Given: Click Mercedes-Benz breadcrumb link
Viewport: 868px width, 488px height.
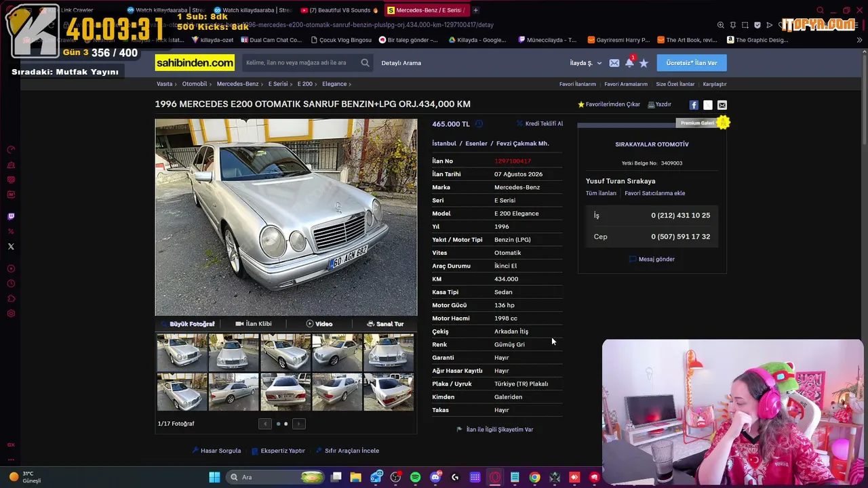Looking at the screenshot, I should click(237, 84).
